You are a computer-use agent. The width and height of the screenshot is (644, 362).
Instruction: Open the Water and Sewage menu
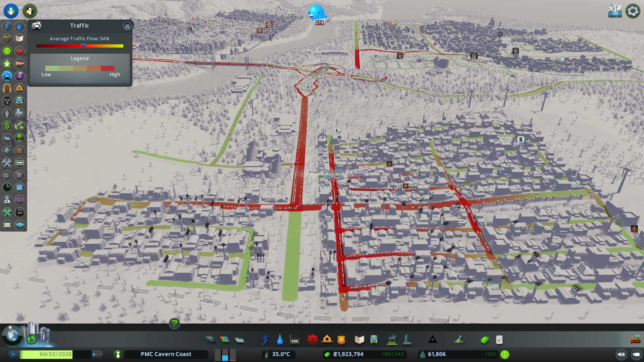(280, 340)
